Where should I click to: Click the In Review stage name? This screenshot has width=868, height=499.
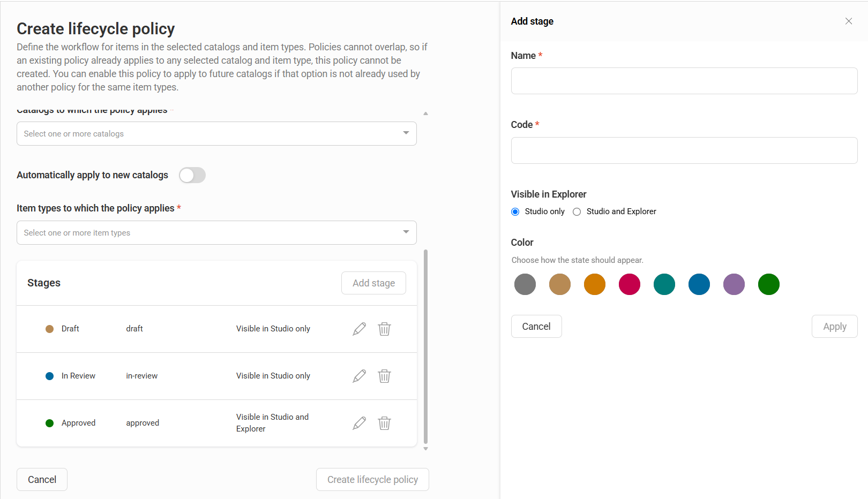tap(78, 376)
